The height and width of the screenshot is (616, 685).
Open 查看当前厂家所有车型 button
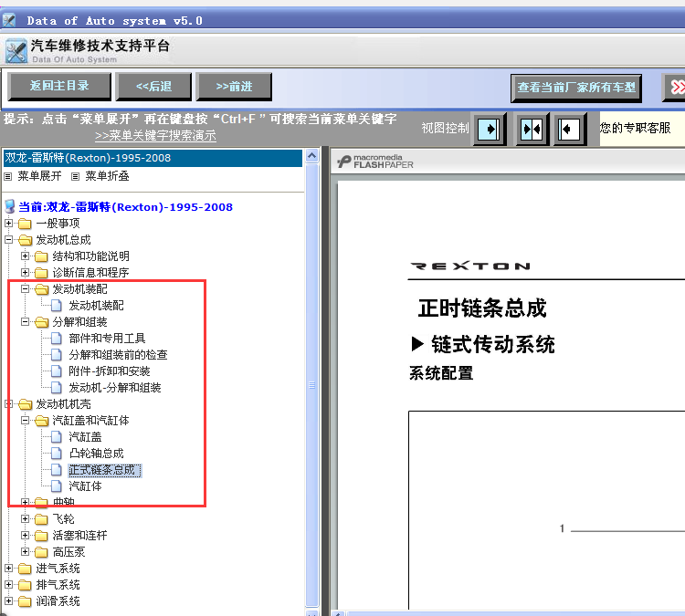576,88
